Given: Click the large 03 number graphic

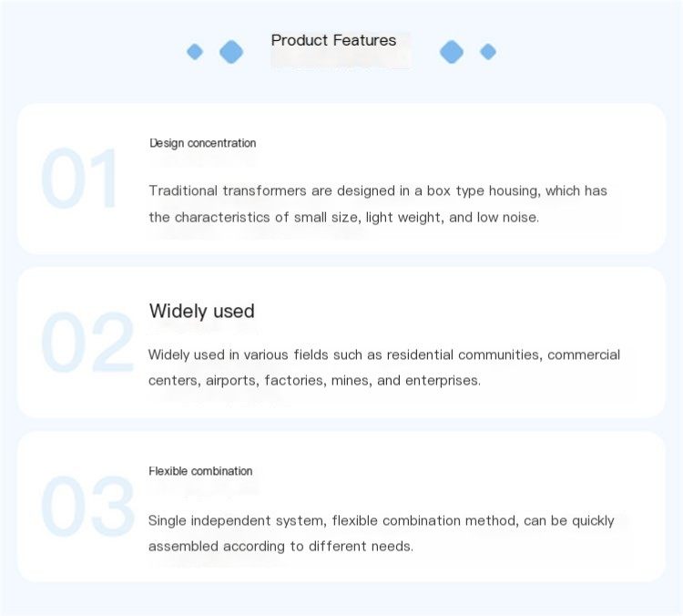Looking at the screenshot, I should (87, 506).
